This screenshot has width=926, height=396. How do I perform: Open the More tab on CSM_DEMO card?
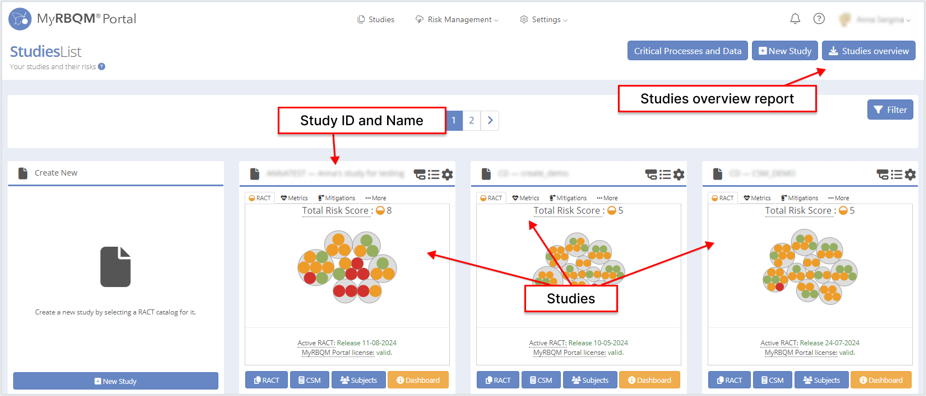pyautogui.click(x=838, y=198)
